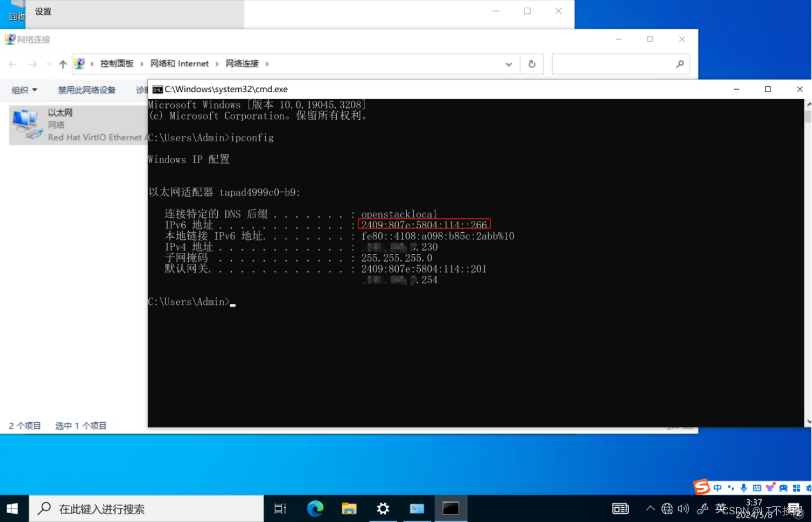This screenshot has width=812, height=522.
Task: Toggle punctuation mode on Sogou bar
Action: (730, 487)
